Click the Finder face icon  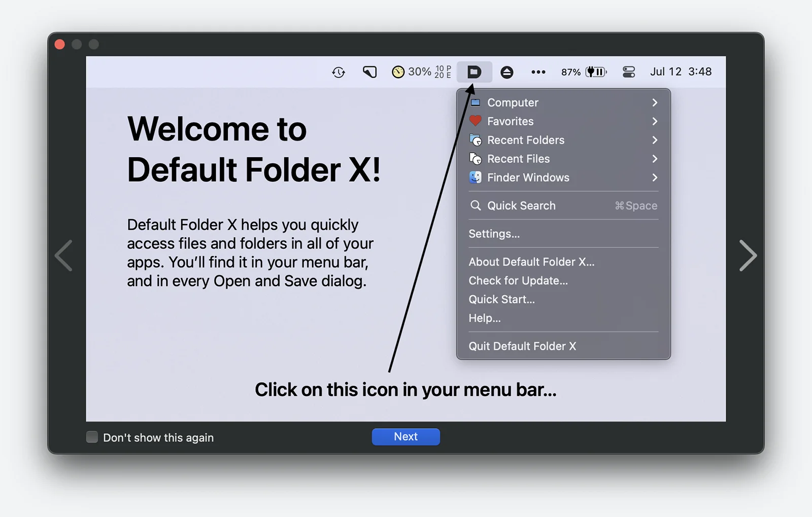(476, 178)
